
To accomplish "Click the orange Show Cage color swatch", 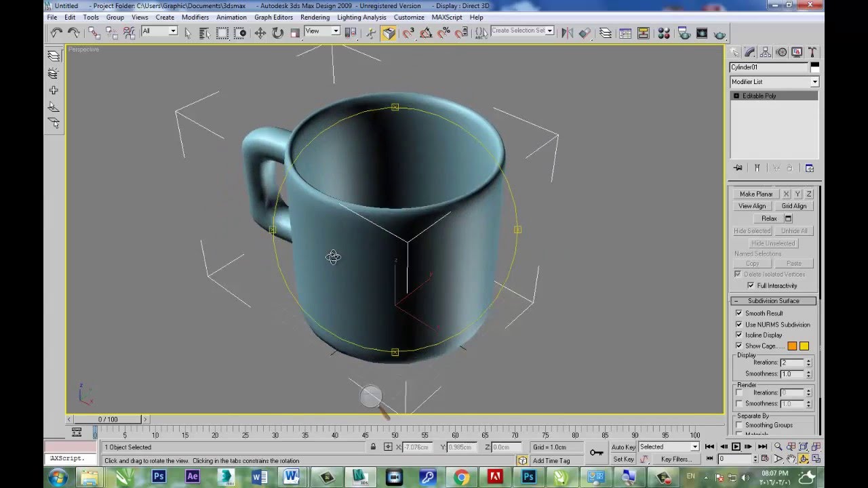I will [x=792, y=346].
